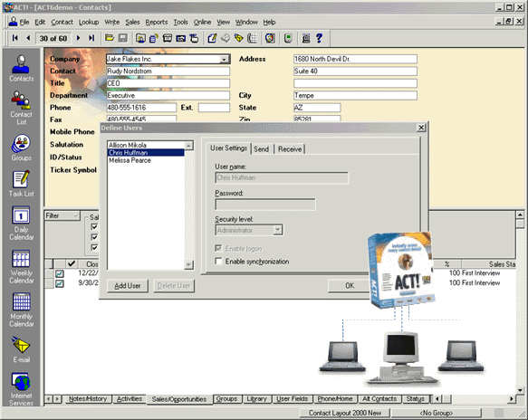Click the Add User button
Screen dimensions: 528x420
128,286
